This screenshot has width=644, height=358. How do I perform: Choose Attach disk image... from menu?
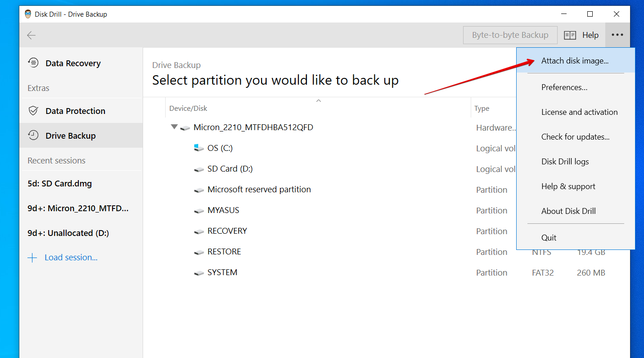coord(575,61)
